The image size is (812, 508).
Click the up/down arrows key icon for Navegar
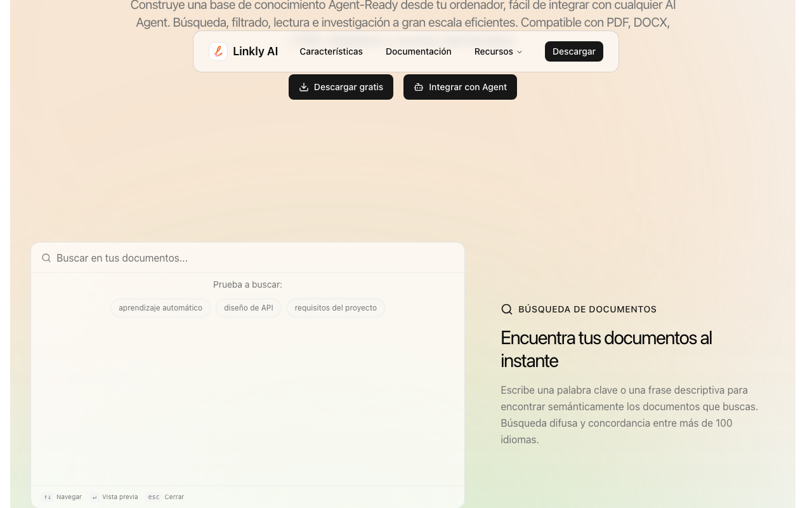48,497
